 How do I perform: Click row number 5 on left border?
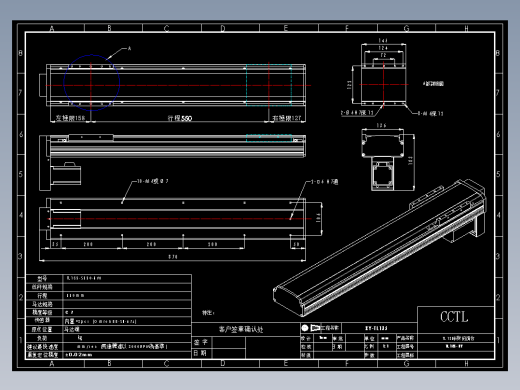pyautogui.click(x=21, y=174)
